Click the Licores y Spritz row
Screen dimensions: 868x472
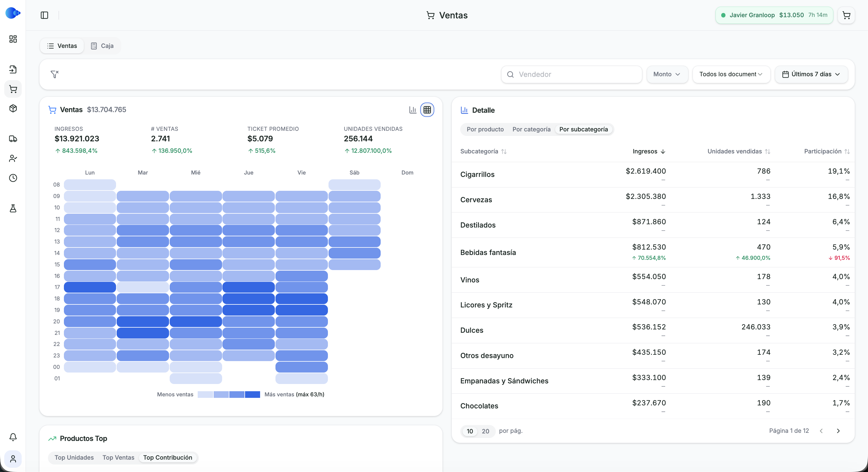653,305
